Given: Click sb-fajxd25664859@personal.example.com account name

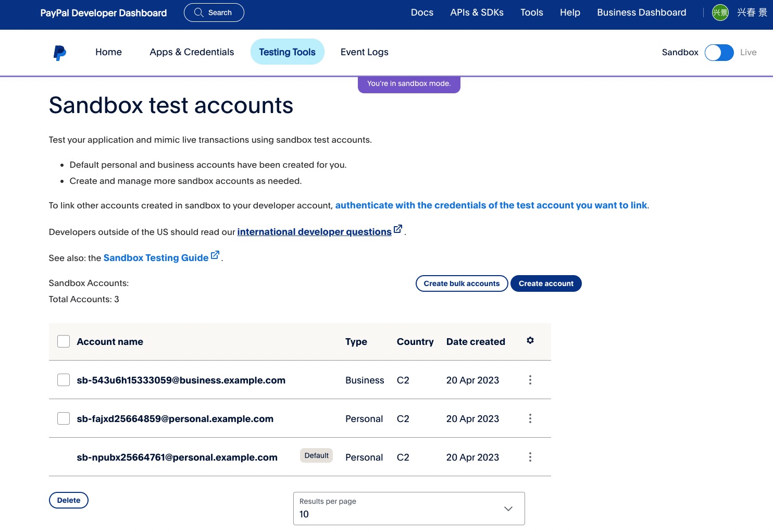Looking at the screenshot, I should click(x=175, y=419).
